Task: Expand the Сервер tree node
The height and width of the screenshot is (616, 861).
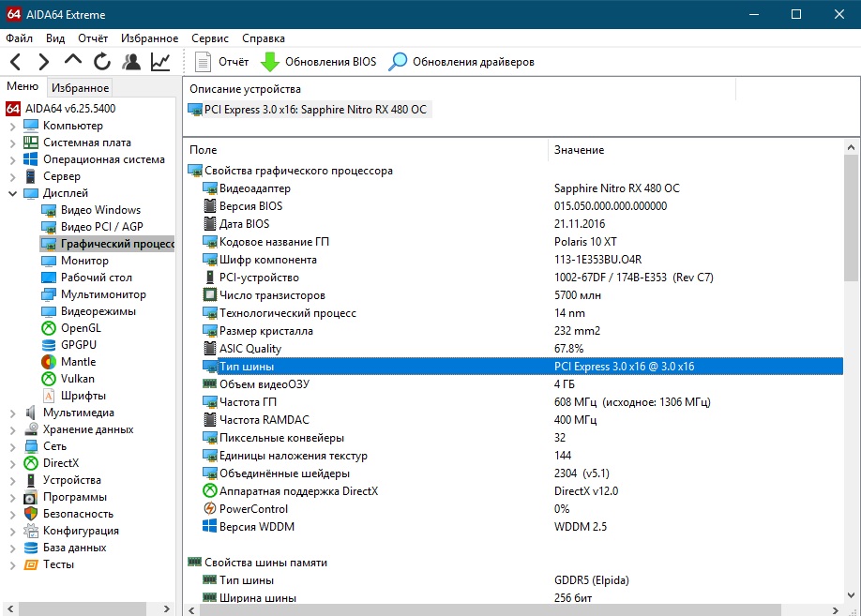Action: coord(12,177)
